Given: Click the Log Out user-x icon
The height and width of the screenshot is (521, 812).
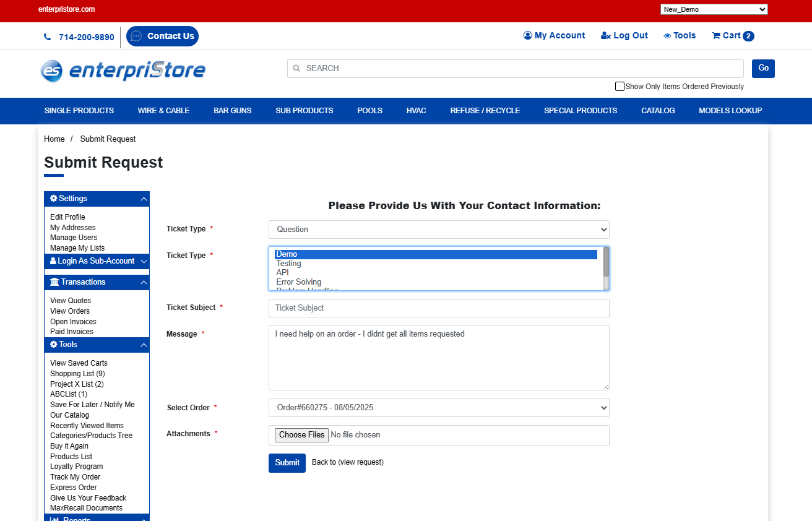Looking at the screenshot, I should click(x=606, y=36).
